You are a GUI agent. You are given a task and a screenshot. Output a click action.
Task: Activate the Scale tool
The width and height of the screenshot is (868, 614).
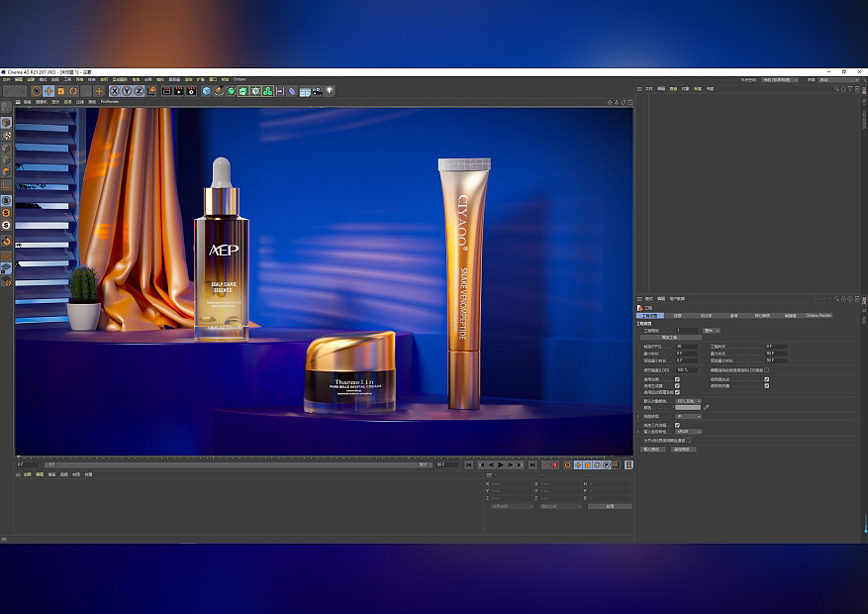pos(61,91)
